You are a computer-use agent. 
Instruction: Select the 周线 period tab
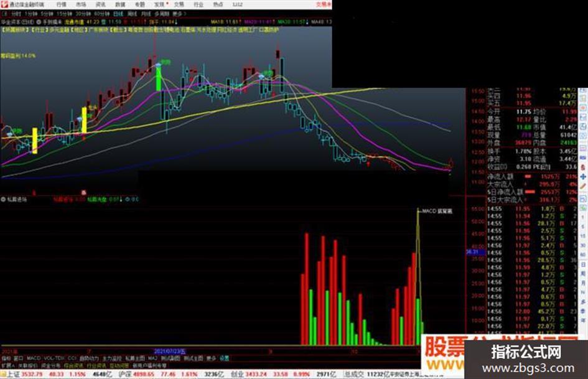point(133,14)
